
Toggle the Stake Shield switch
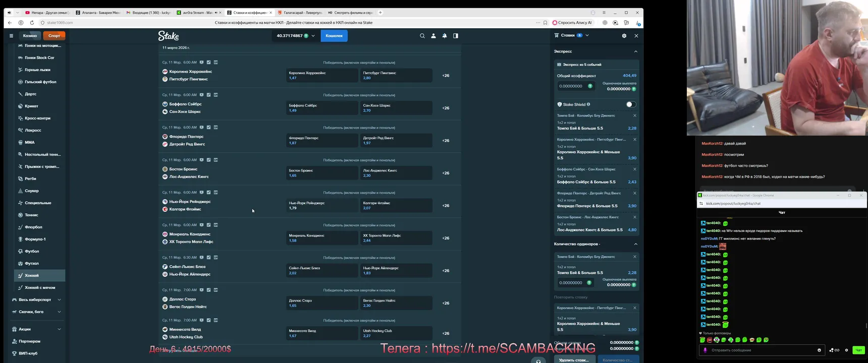[x=631, y=104]
